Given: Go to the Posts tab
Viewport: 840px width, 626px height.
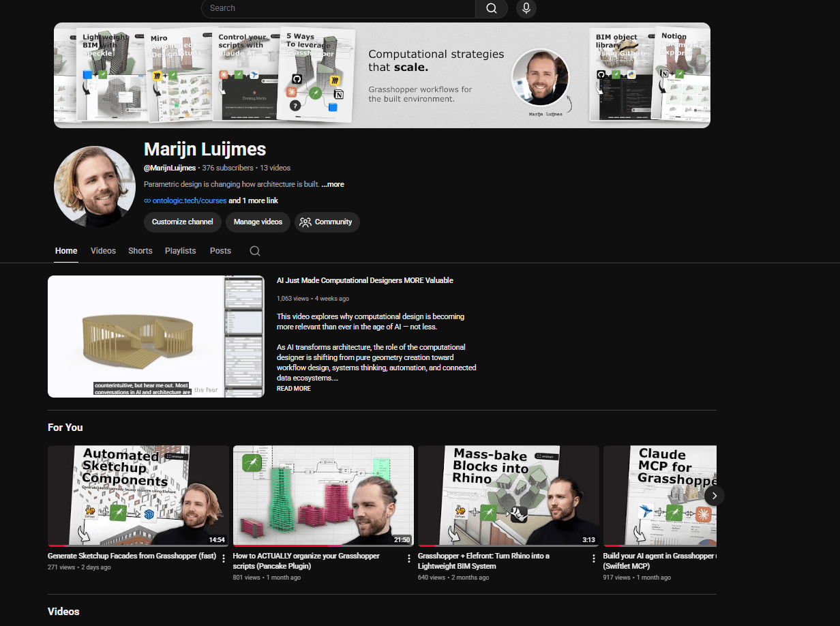Looking at the screenshot, I should 220,251.
